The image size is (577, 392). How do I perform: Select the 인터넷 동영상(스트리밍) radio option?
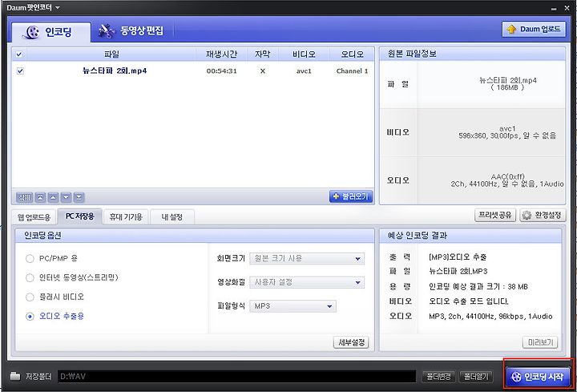pos(30,277)
